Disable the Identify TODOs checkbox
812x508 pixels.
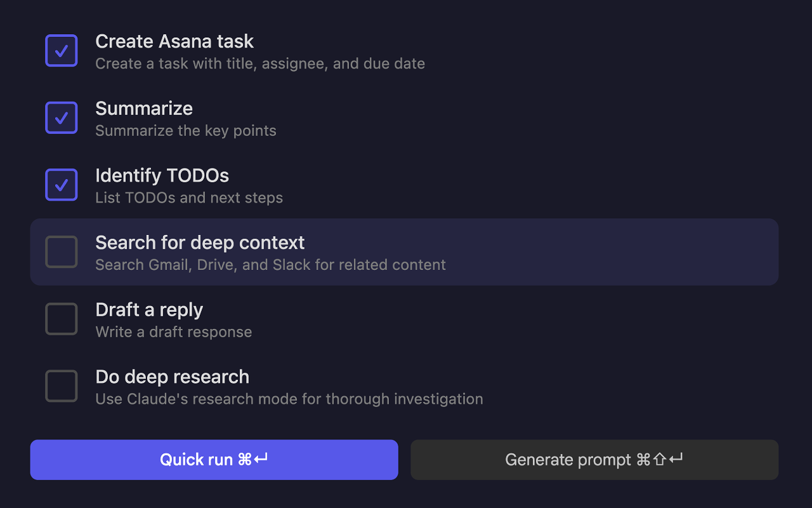62,185
